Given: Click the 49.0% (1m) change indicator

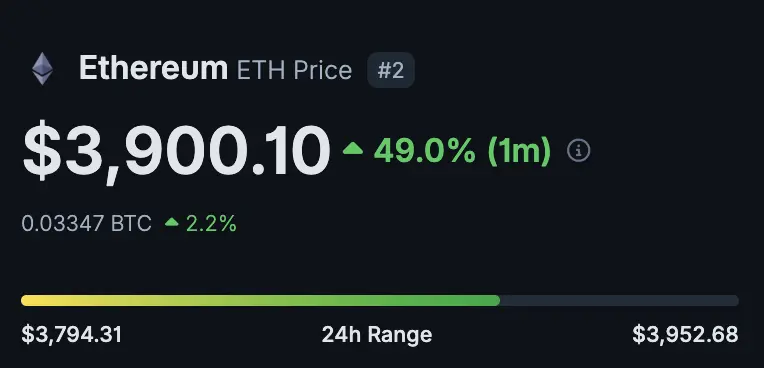Looking at the screenshot, I should (x=462, y=151).
